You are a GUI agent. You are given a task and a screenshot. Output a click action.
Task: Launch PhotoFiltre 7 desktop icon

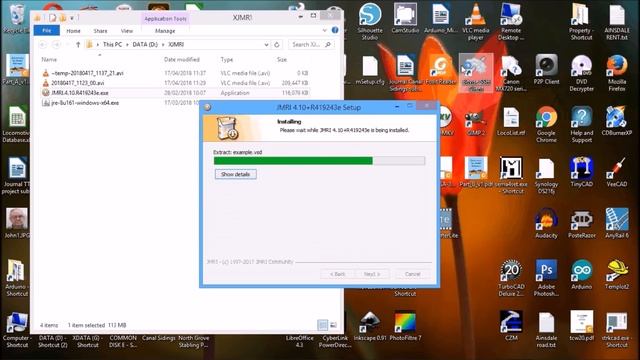point(405,326)
